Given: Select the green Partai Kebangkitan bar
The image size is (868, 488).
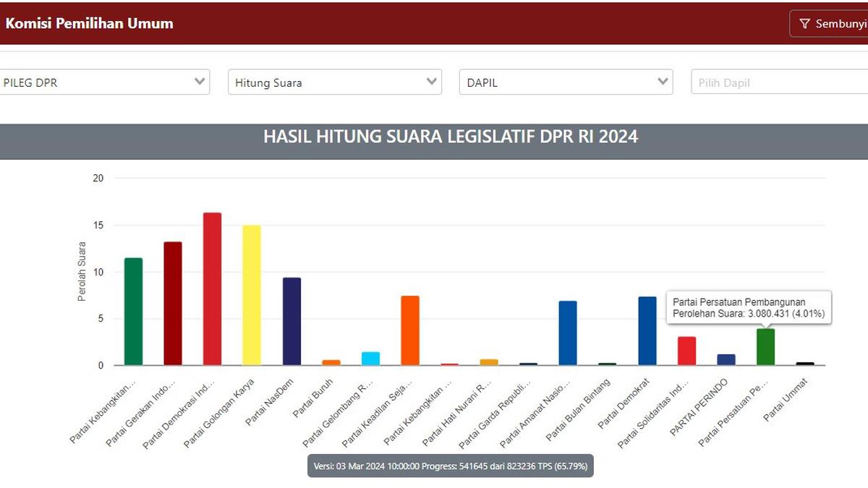Looking at the screenshot, I should click(x=132, y=311).
